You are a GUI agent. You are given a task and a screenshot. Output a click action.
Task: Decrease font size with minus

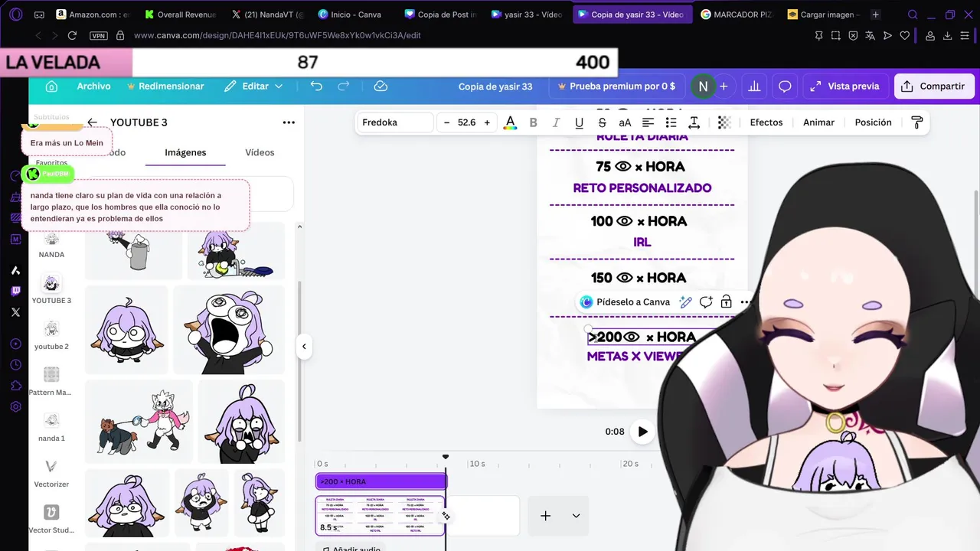click(446, 122)
